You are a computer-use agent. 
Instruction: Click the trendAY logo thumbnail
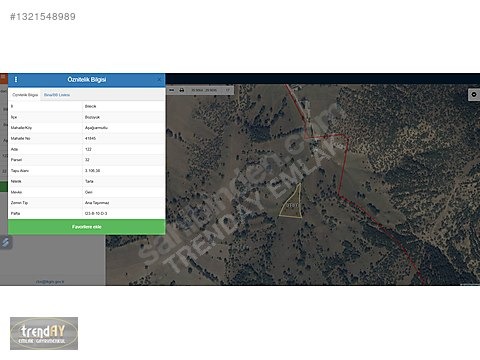click(x=44, y=333)
